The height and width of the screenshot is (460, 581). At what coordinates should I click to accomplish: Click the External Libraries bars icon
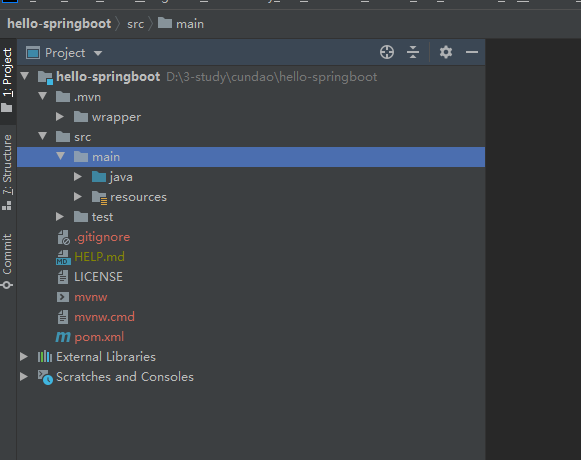tap(45, 357)
